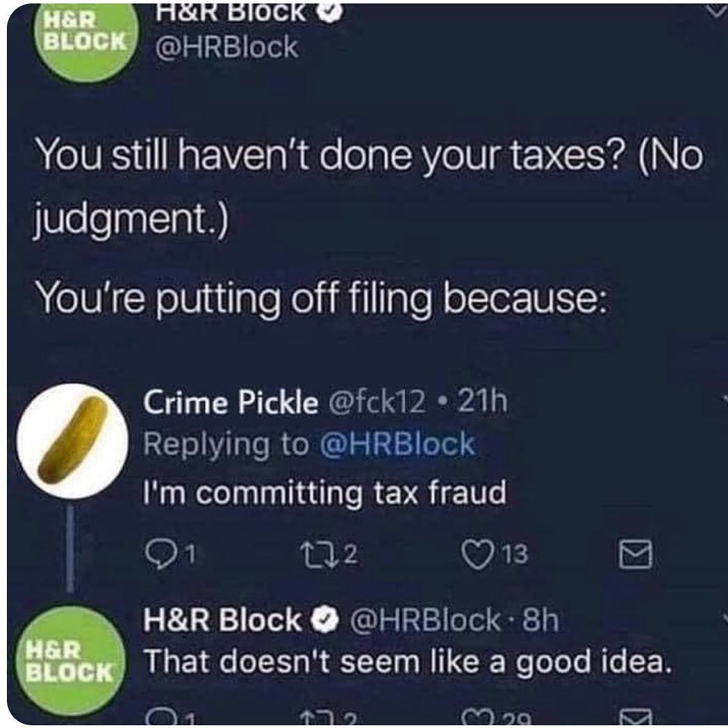Follow the @HRBlock link in 'Replying to'
Image resolution: width=728 pixels, height=728 pixels.
coord(397,445)
